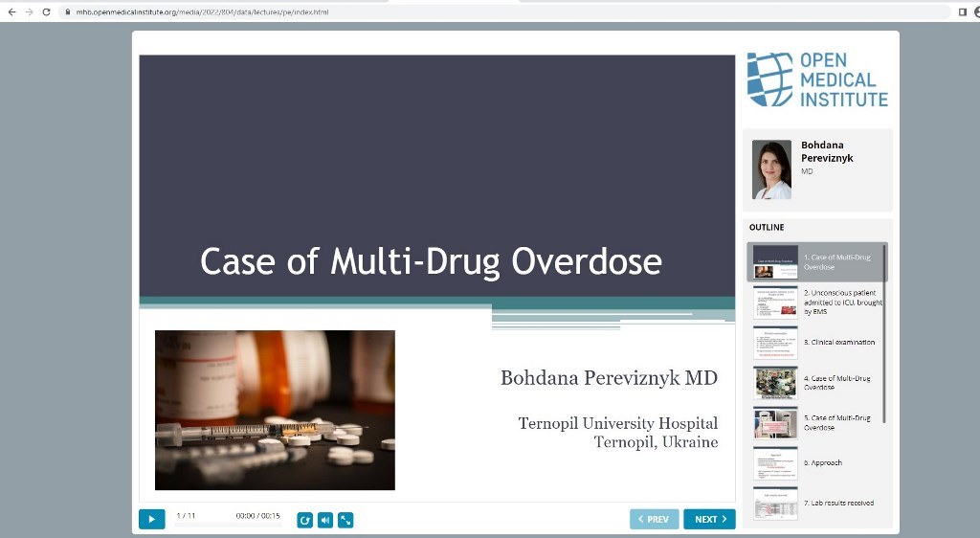Click the Open Medical Institute logo
980x538 pixels.
(x=817, y=79)
